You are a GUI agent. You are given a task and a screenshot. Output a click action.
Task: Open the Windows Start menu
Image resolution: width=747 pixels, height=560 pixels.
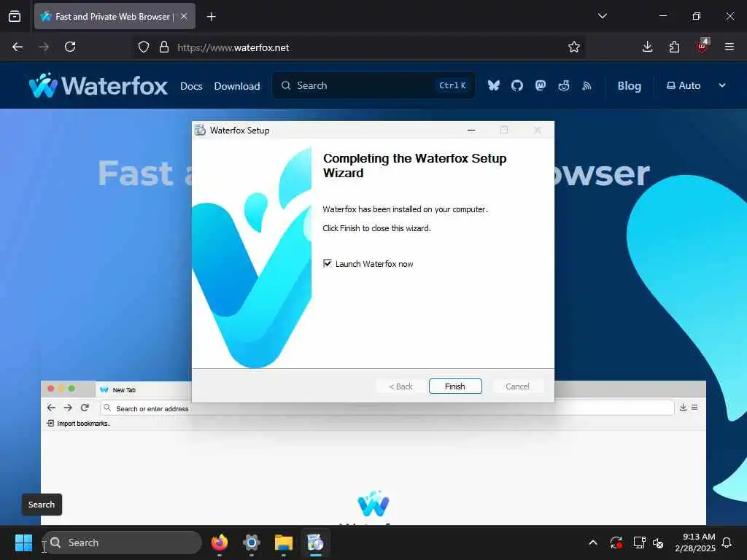(23, 542)
